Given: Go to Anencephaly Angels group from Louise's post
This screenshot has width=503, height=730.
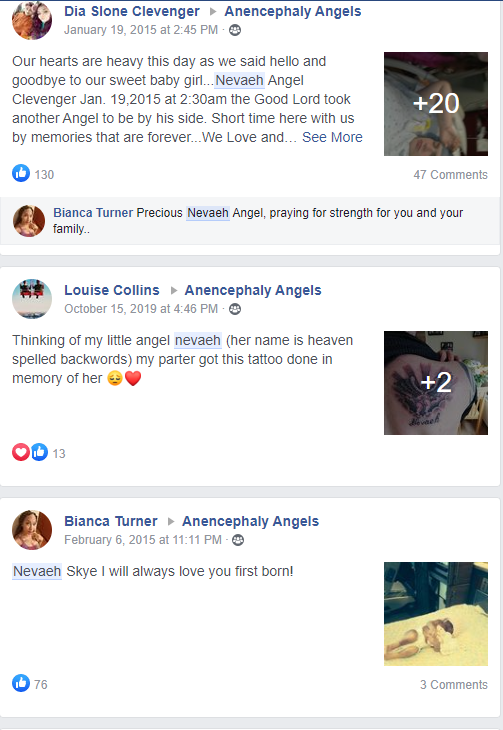Looking at the screenshot, I should point(253,290).
